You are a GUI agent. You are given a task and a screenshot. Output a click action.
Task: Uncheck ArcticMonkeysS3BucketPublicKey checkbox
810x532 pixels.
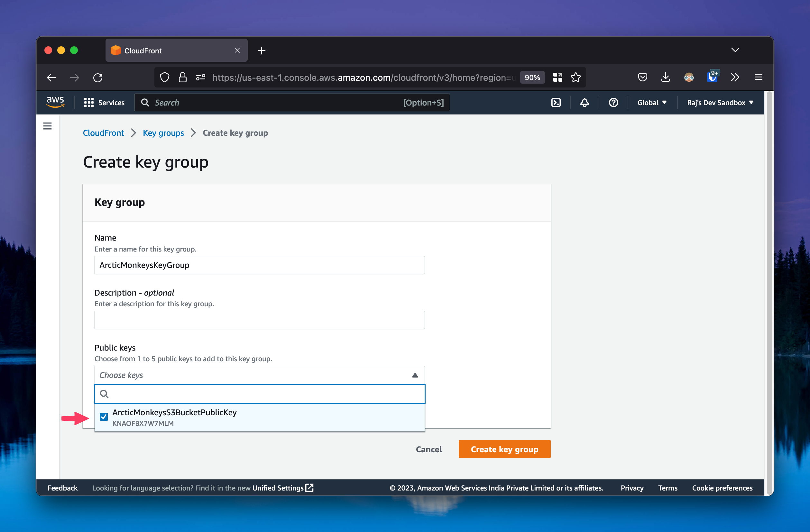104,417
